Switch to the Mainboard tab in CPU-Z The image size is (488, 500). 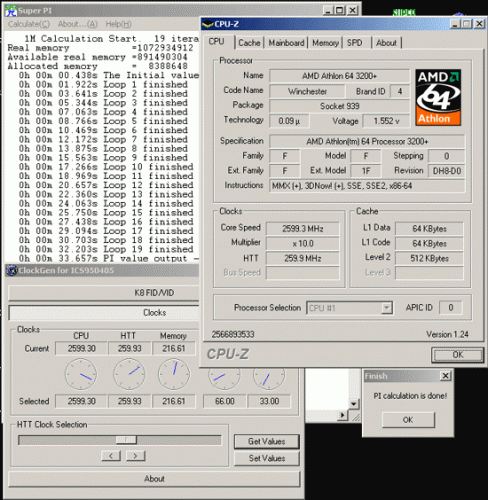point(286,43)
